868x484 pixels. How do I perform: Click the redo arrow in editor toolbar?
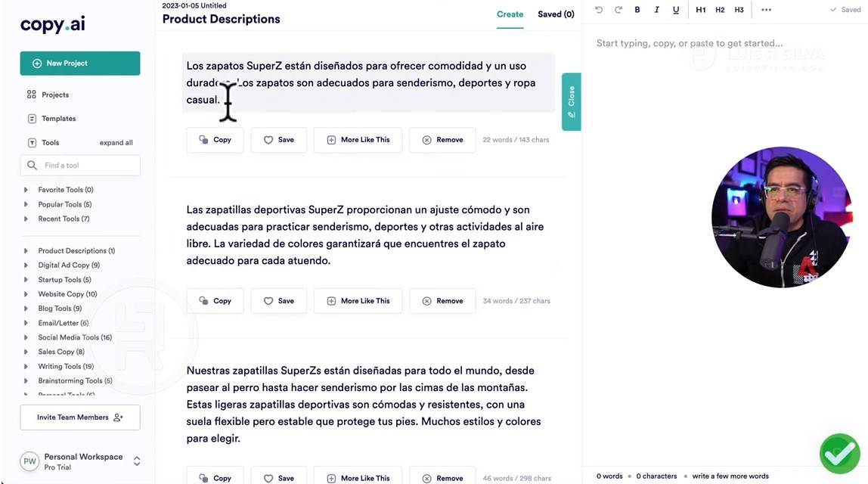[x=618, y=9]
